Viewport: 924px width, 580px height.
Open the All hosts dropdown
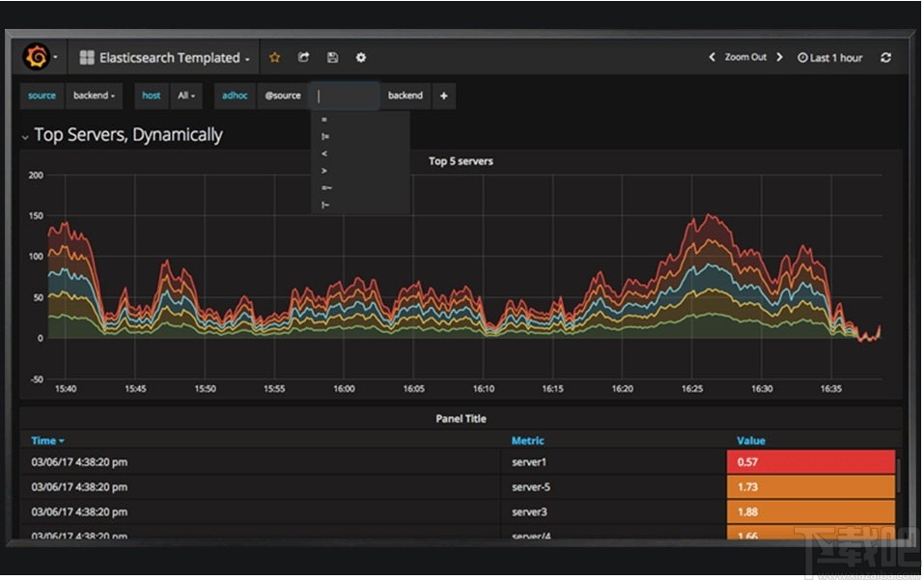click(186, 96)
